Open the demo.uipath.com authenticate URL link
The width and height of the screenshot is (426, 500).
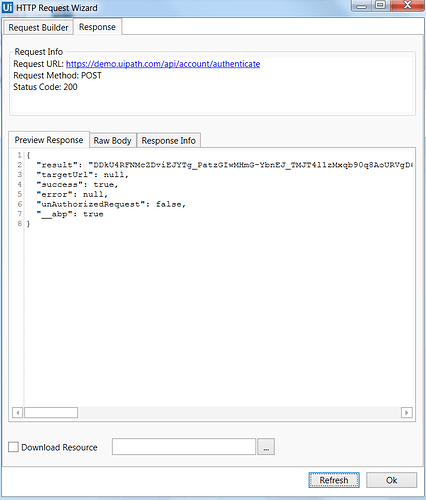(x=163, y=64)
